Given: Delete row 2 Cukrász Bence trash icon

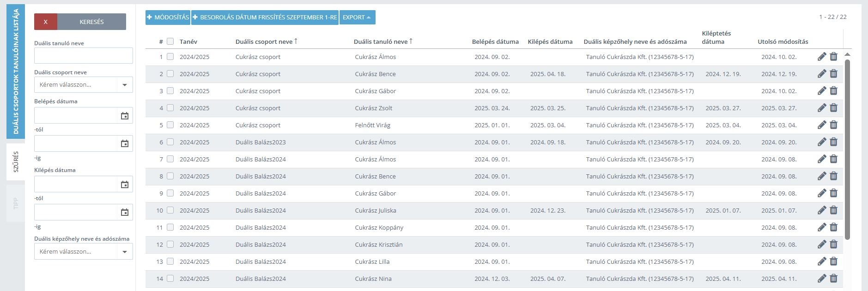Looking at the screenshot, I should (x=833, y=74).
